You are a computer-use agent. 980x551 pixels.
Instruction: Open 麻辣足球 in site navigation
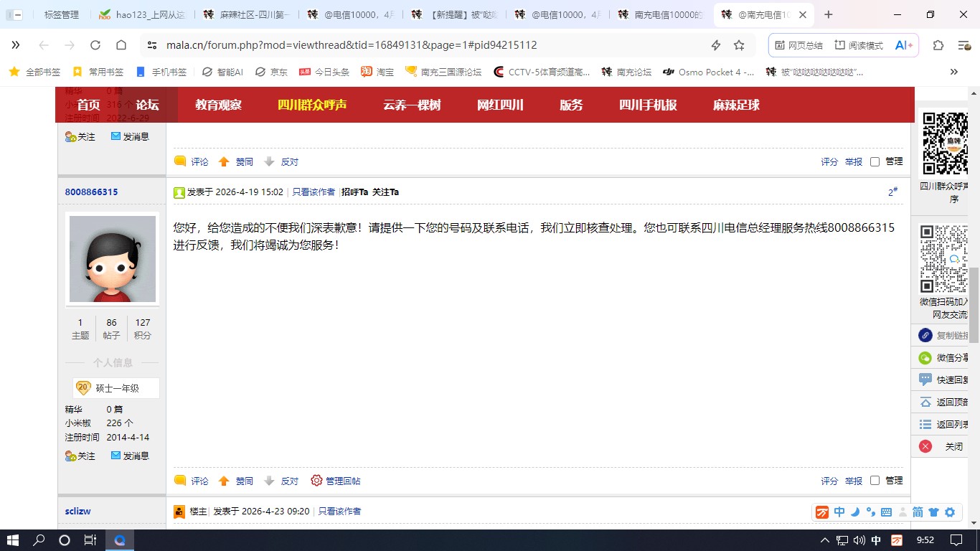pos(736,105)
